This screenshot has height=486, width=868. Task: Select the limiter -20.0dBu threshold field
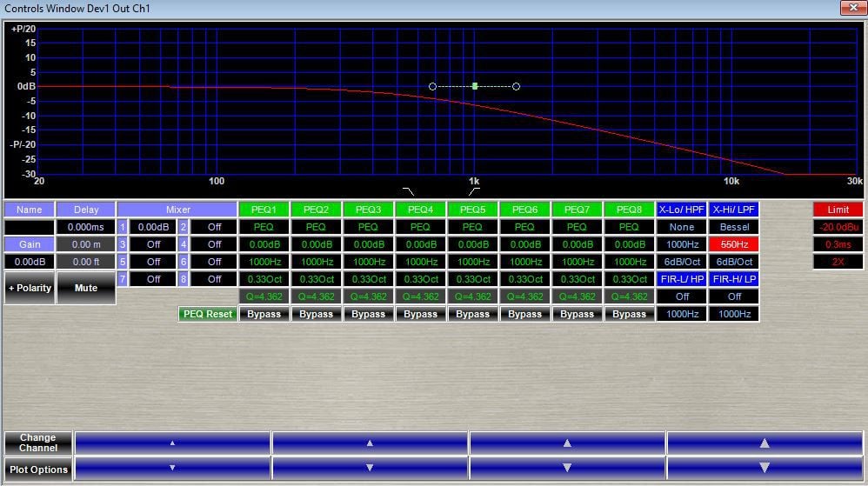click(x=838, y=227)
